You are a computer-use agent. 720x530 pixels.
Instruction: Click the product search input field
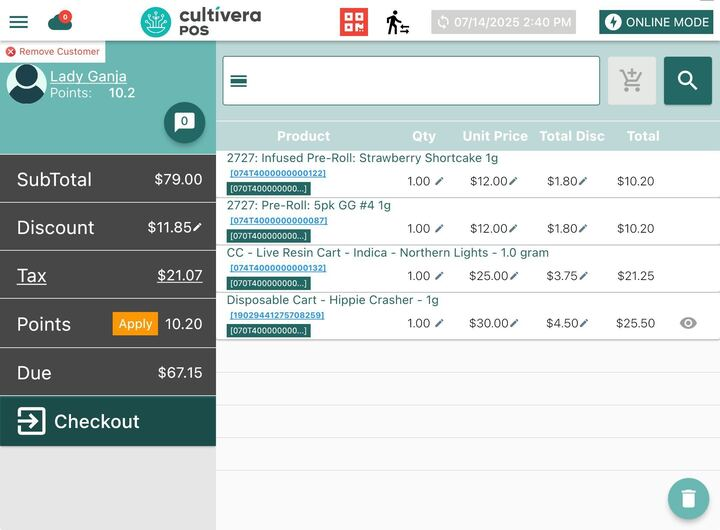click(x=411, y=81)
